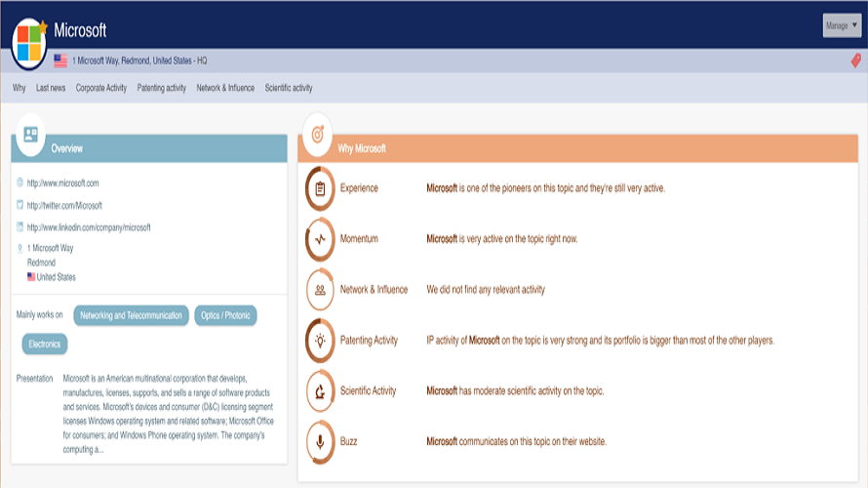868x488 pixels.
Task: View the Scientific activity tab
Action: click(x=289, y=88)
